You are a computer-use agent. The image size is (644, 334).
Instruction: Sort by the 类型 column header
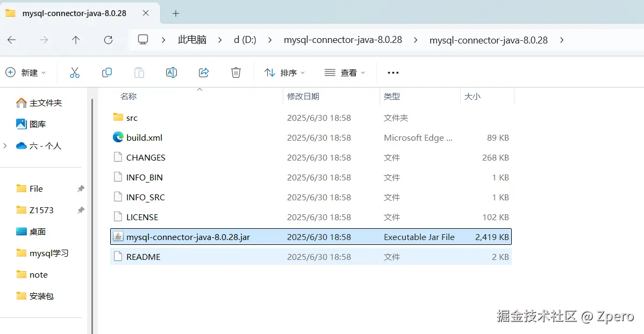[x=392, y=97]
